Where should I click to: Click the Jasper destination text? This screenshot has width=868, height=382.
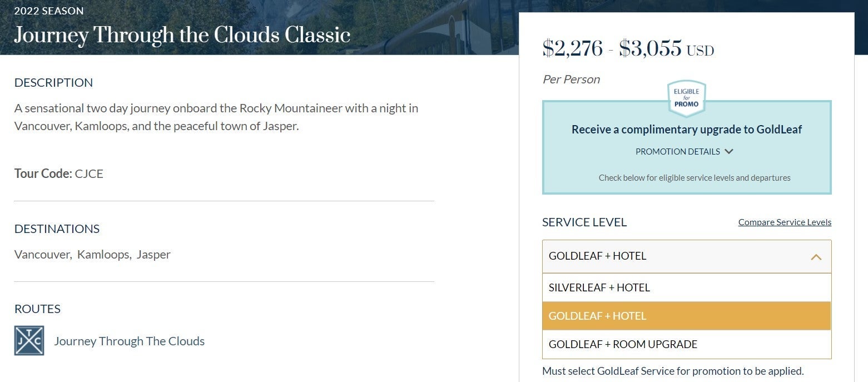tap(153, 254)
